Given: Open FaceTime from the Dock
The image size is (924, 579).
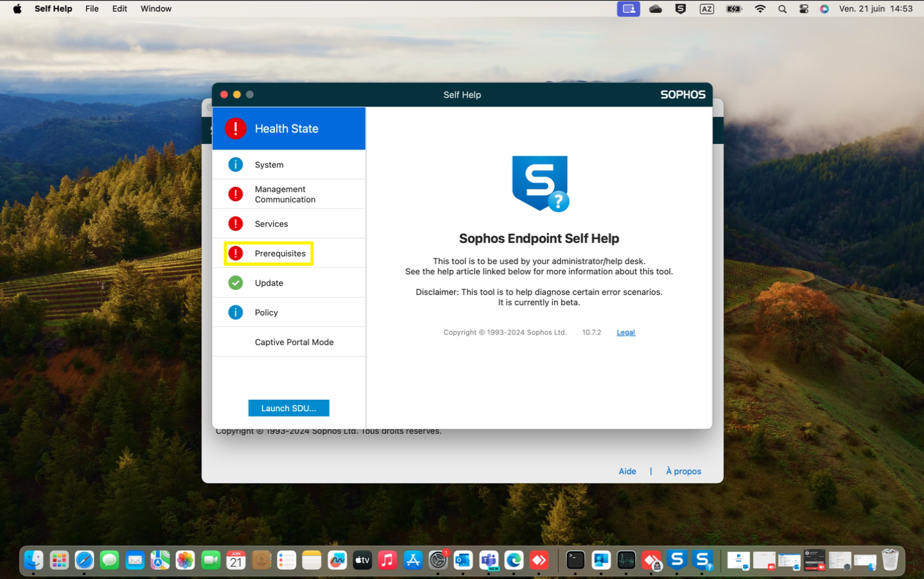Looking at the screenshot, I should [211, 560].
